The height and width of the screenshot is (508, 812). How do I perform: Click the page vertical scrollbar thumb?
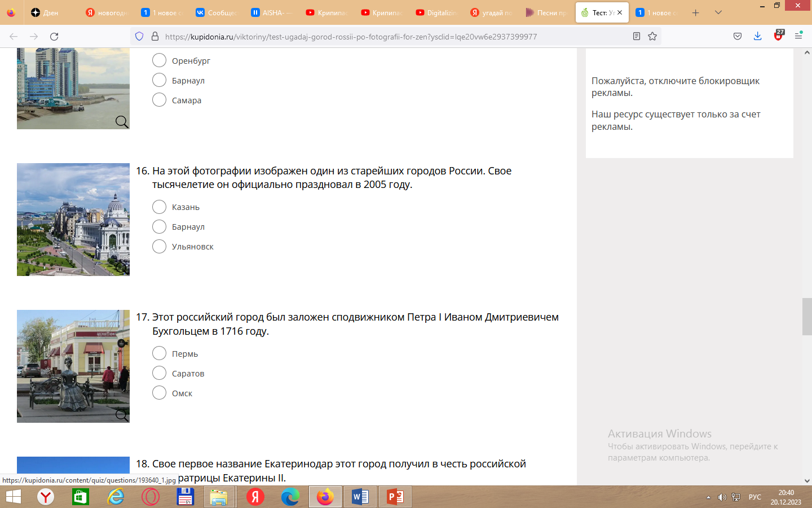click(807, 317)
